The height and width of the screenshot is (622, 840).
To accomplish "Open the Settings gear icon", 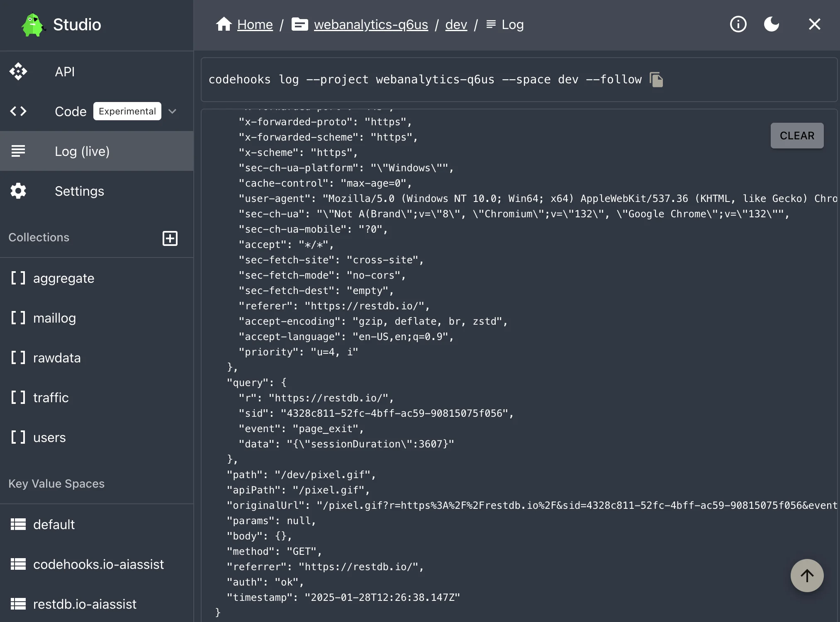I will click(18, 191).
